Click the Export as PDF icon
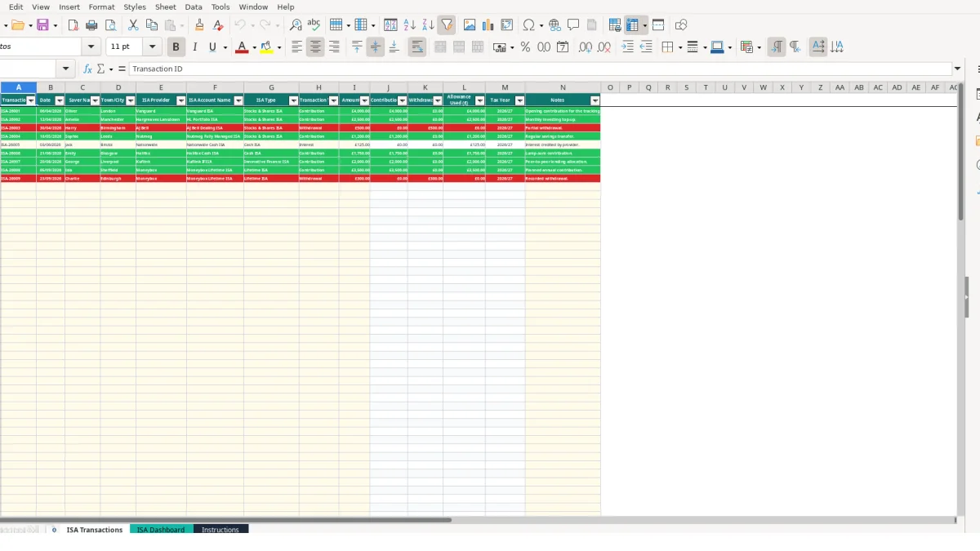 73,25
